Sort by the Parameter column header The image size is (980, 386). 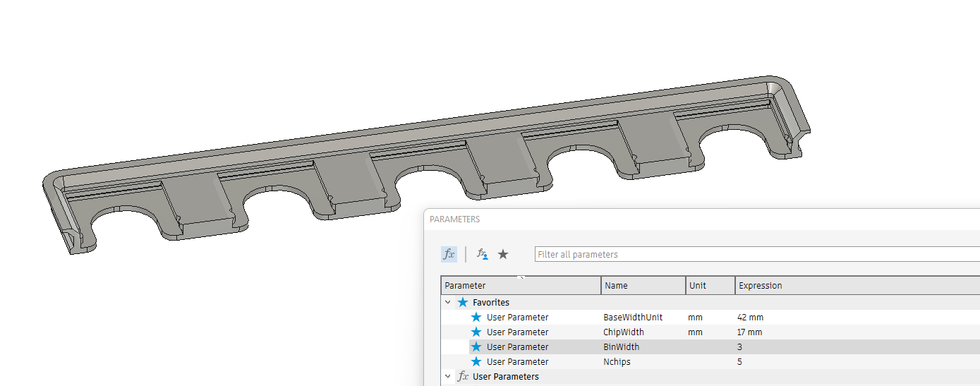pyautogui.click(x=521, y=286)
